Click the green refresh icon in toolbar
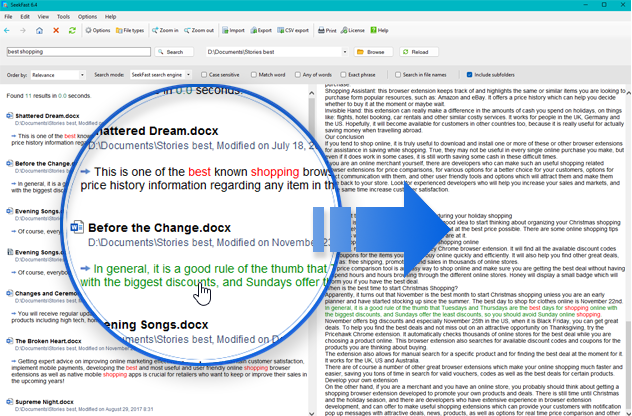The width and height of the screenshot is (632, 416). click(71, 31)
